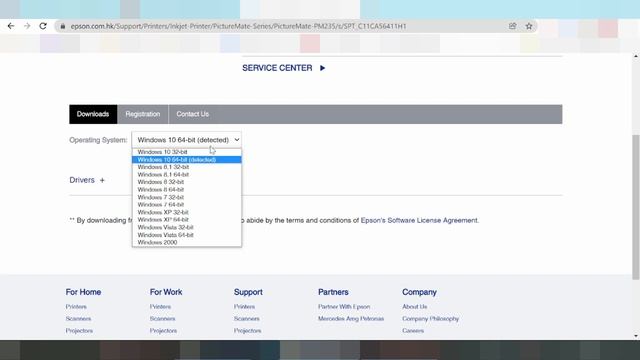Click the scrollbar down arrow
Screen dimensions: 640x360
(x=636, y=336)
